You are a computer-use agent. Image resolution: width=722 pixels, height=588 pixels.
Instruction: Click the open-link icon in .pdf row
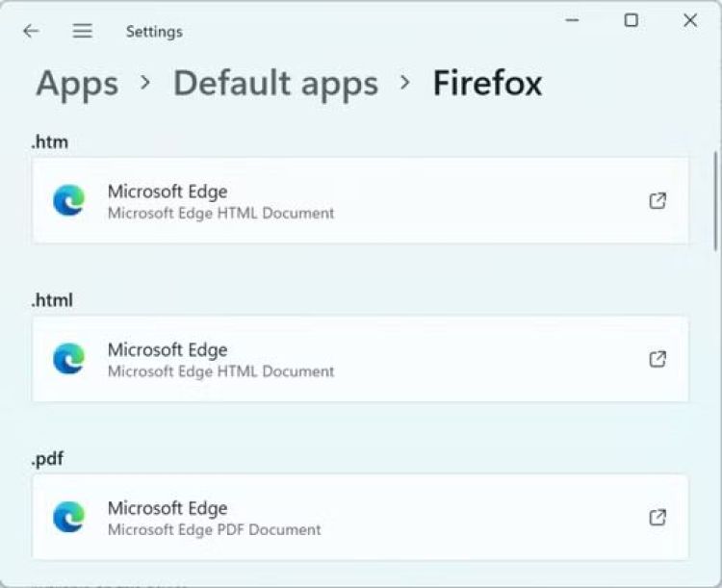(658, 517)
